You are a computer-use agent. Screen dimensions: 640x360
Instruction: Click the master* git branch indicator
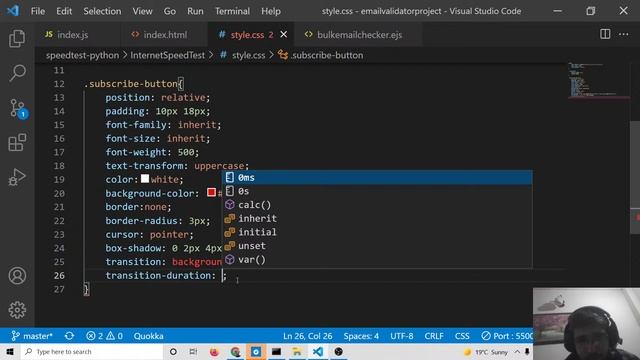point(32,336)
